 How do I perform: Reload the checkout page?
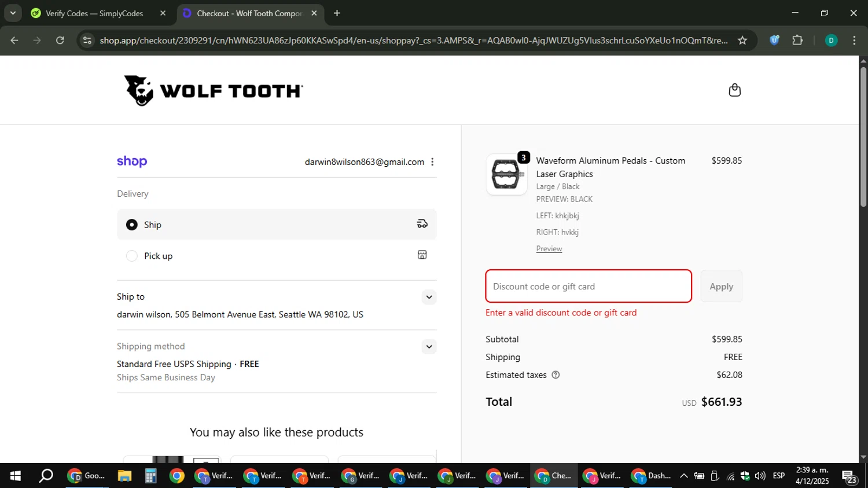60,40
